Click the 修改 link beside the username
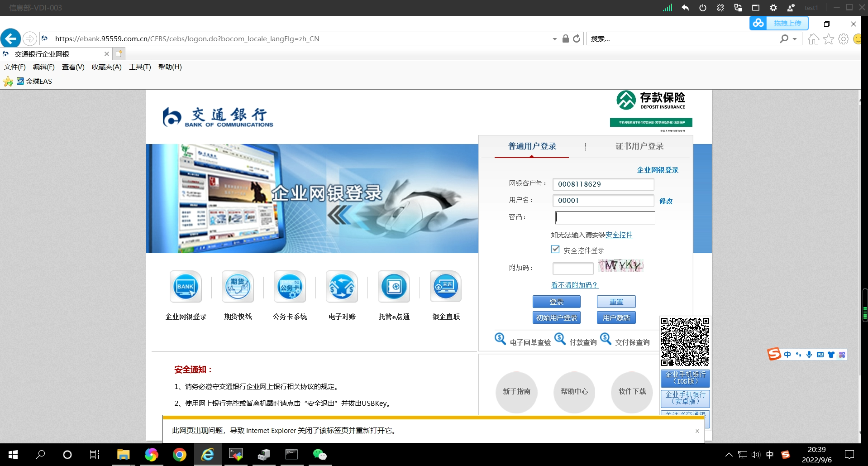The width and height of the screenshot is (868, 466). pyautogui.click(x=666, y=201)
